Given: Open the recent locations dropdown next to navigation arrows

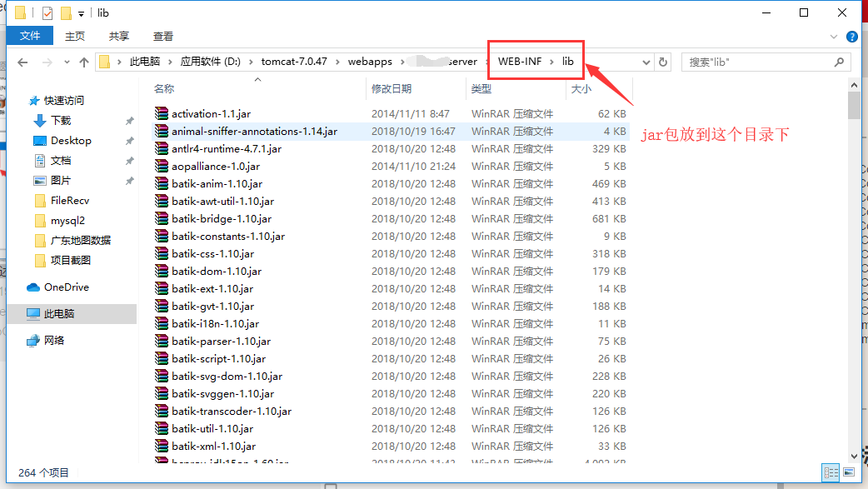Looking at the screenshot, I should 66,61.
